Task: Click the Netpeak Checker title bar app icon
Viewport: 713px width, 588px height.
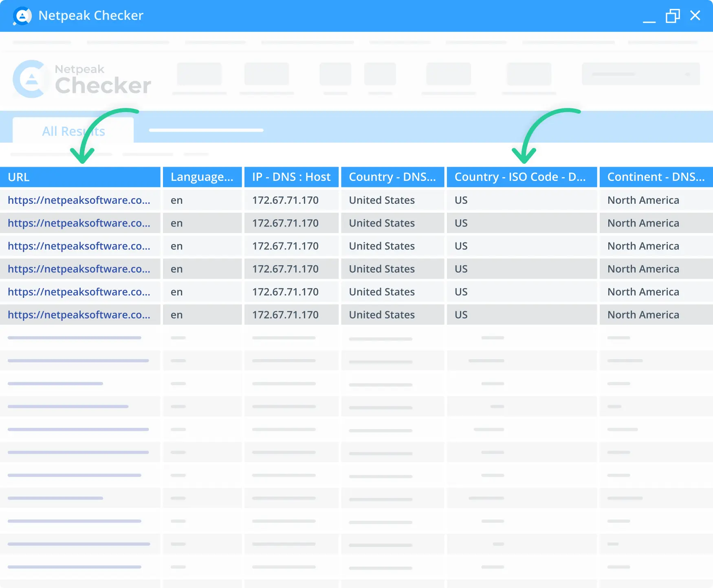Action: click(22, 16)
